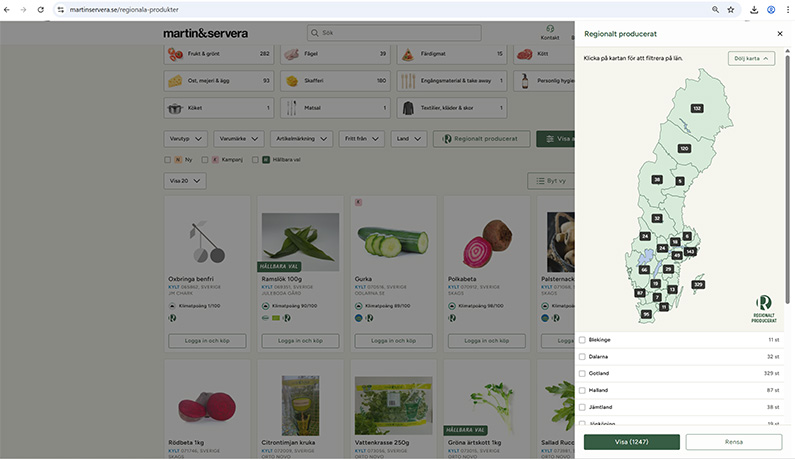Select map marker showing 132 in north
This screenshot has width=795, height=459.
697,108
